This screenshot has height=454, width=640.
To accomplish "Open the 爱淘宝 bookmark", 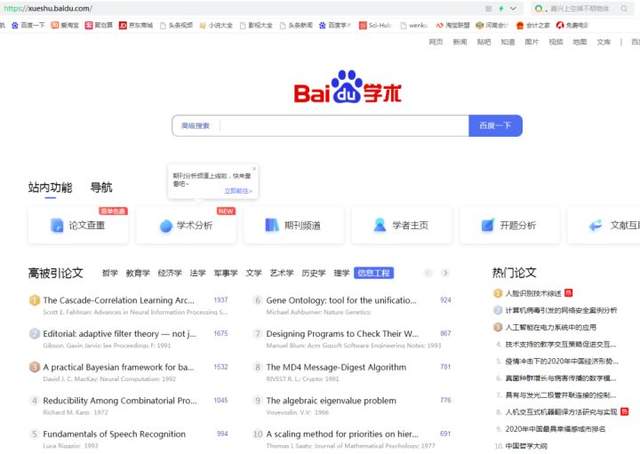I will [x=65, y=25].
